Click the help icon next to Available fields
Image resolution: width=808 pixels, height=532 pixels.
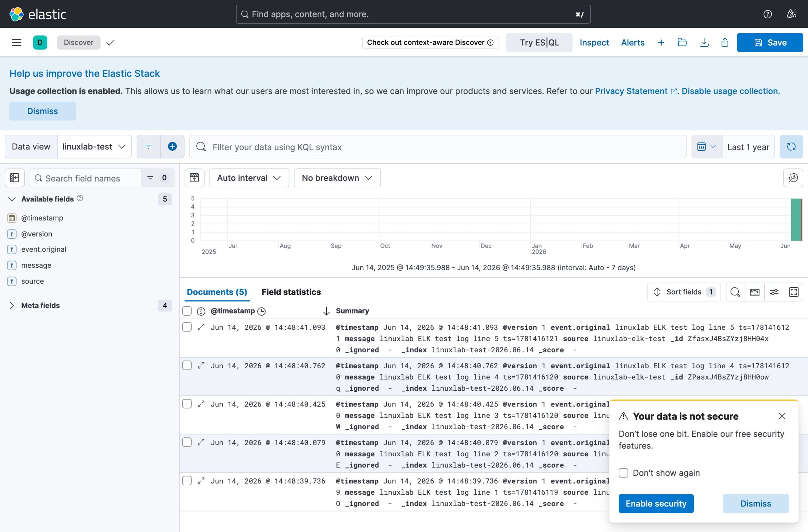pyautogui.click(x=80, y=198)
